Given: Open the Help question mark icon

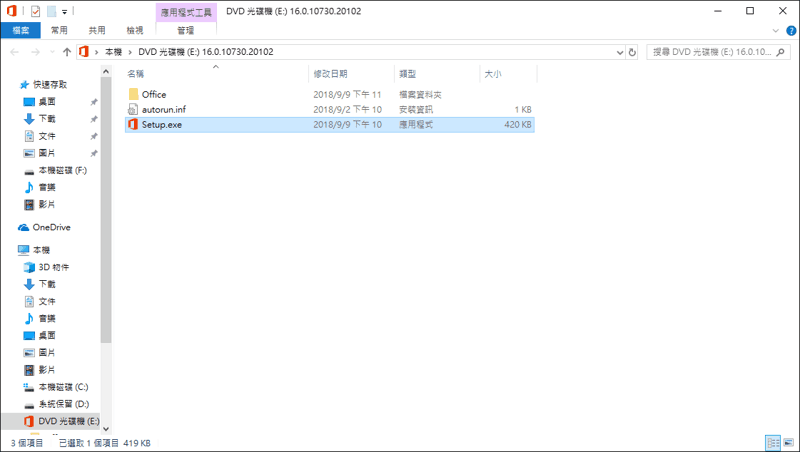Looking at the screenshot, I should (791, 31).
